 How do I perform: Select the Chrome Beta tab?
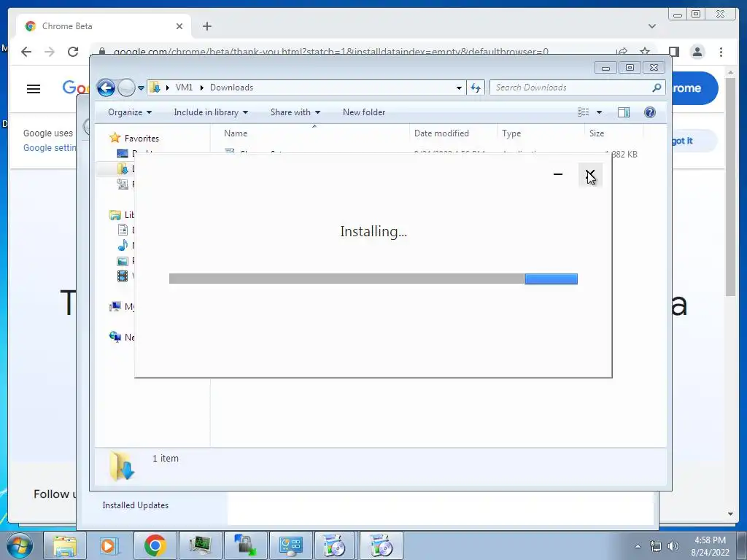[104, 26]
